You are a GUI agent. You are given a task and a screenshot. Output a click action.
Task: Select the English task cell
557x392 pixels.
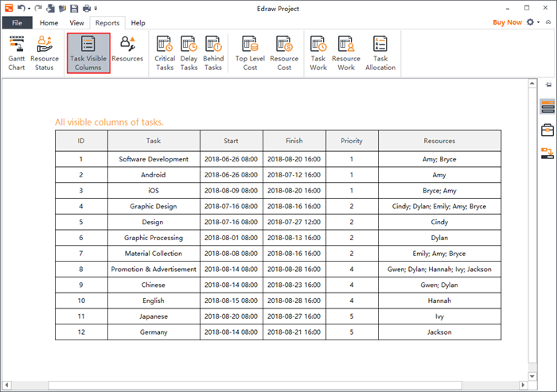pyautogui.click(x=154, y=301)
